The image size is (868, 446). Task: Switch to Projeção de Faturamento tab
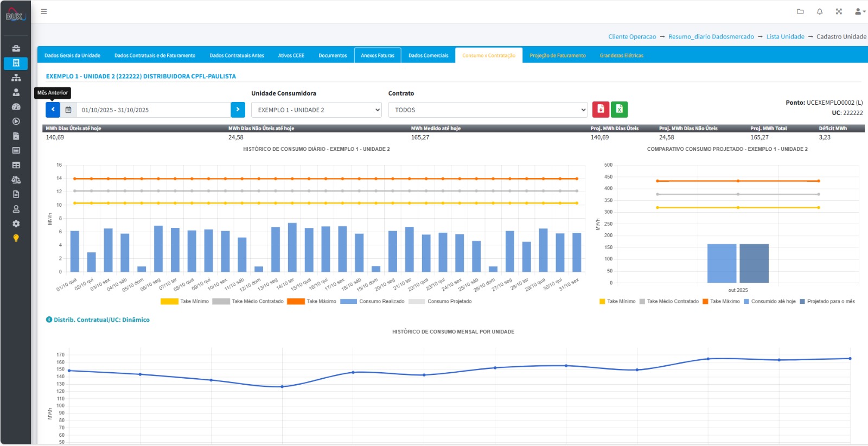pyautogui.click(x=557, y=55)
